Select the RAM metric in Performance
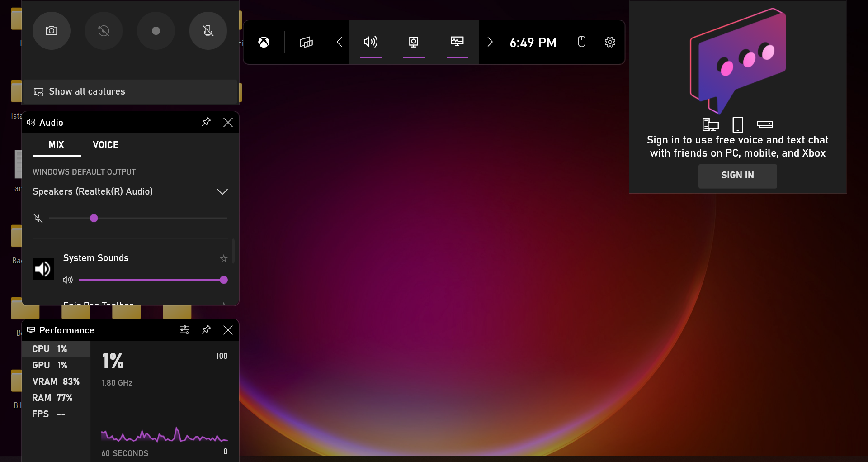This screenshot has height=462, width=868. tap(52, 398)
